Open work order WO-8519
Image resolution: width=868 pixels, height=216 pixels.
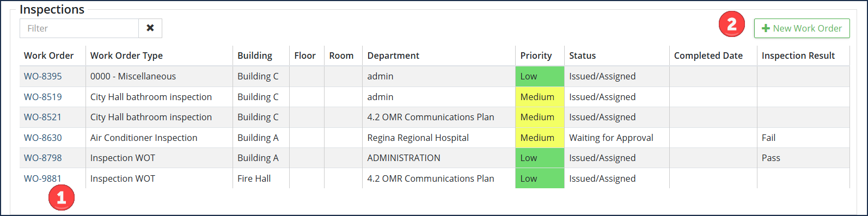[x=43, y=97]
